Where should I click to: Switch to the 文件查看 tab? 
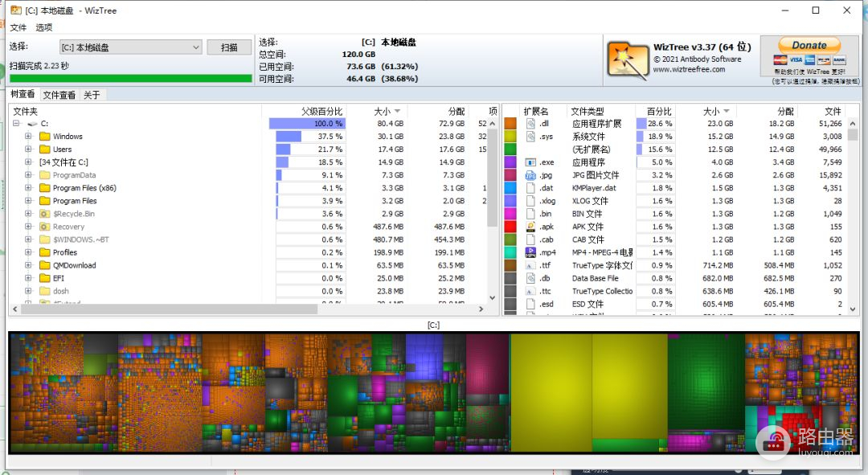click(59, 95)
